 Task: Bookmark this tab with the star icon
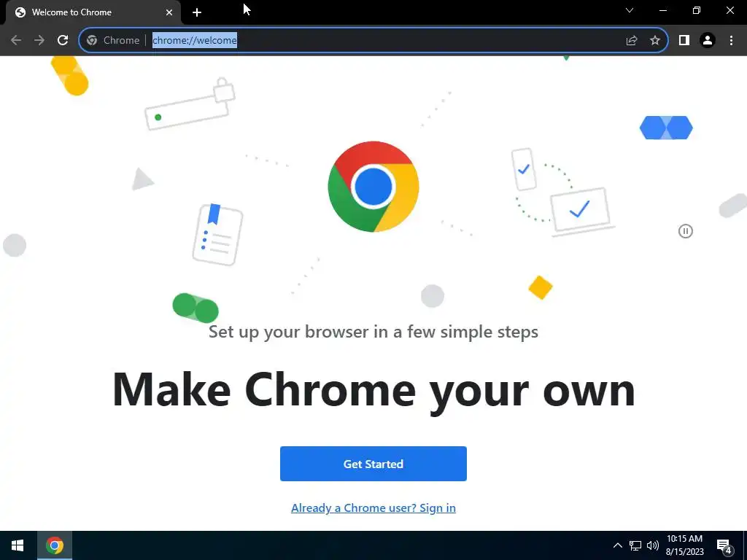point(655,41)
